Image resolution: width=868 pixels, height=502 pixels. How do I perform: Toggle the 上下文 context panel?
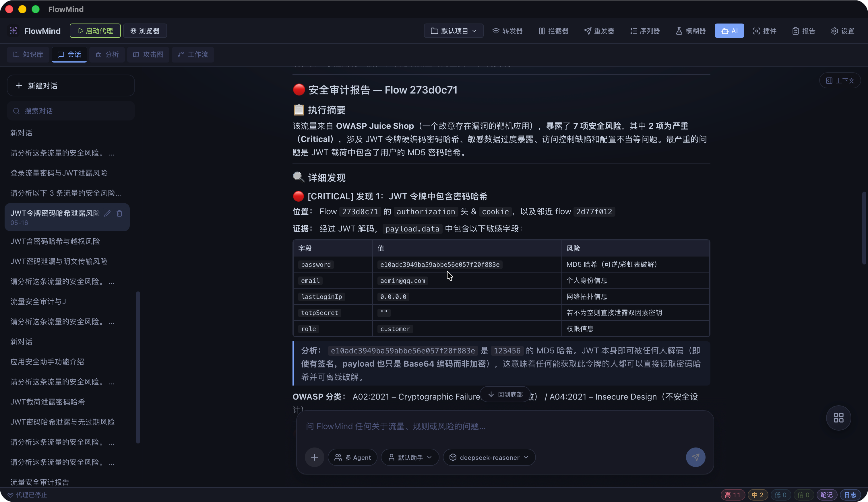840,81
